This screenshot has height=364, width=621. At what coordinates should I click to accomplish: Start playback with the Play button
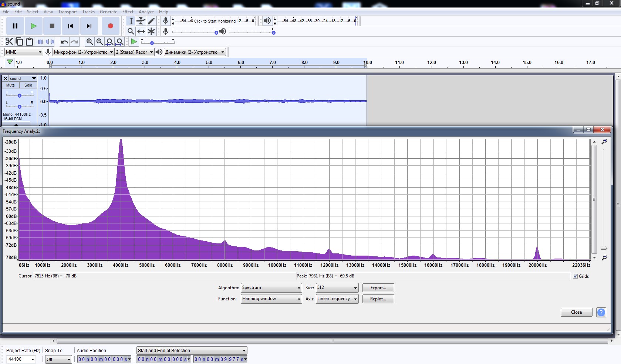(34, 26)
